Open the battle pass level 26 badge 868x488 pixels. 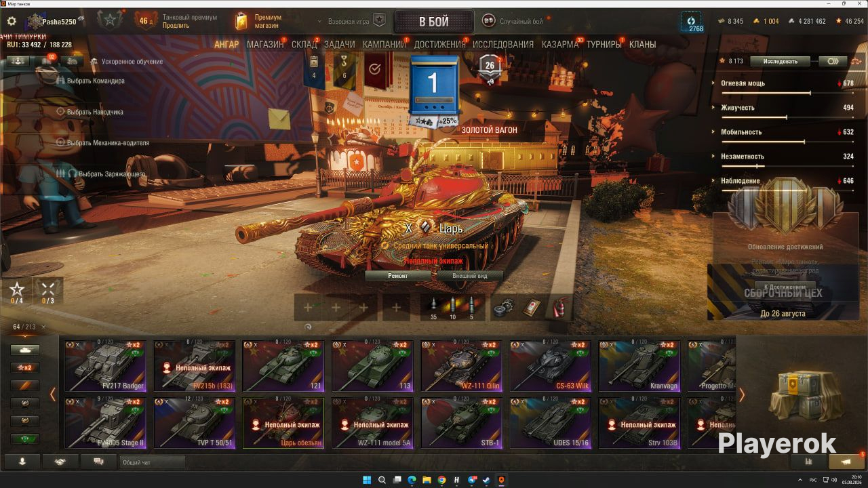point(490,67)
